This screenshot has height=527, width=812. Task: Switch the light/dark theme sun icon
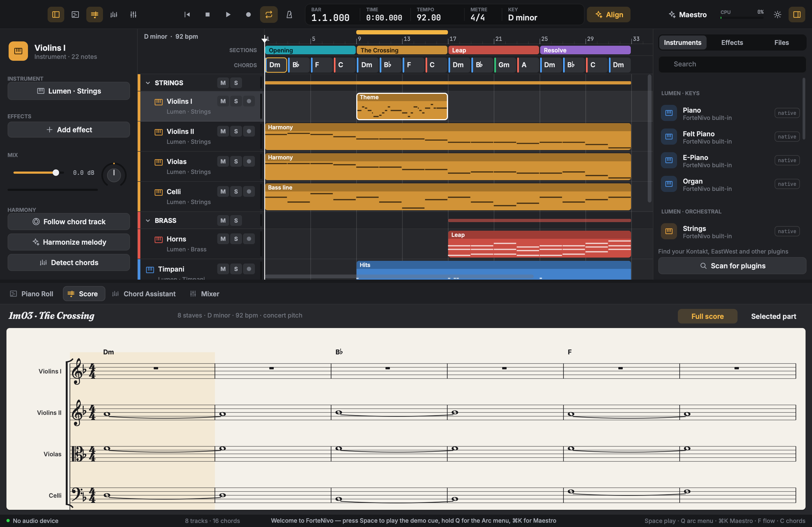pyautogui.click(x=778, y=14)
